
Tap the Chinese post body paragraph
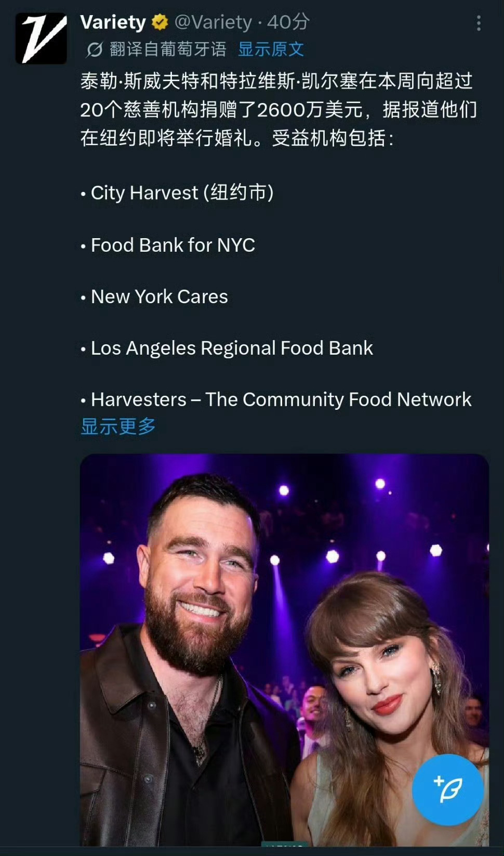[x=279, y=110]
